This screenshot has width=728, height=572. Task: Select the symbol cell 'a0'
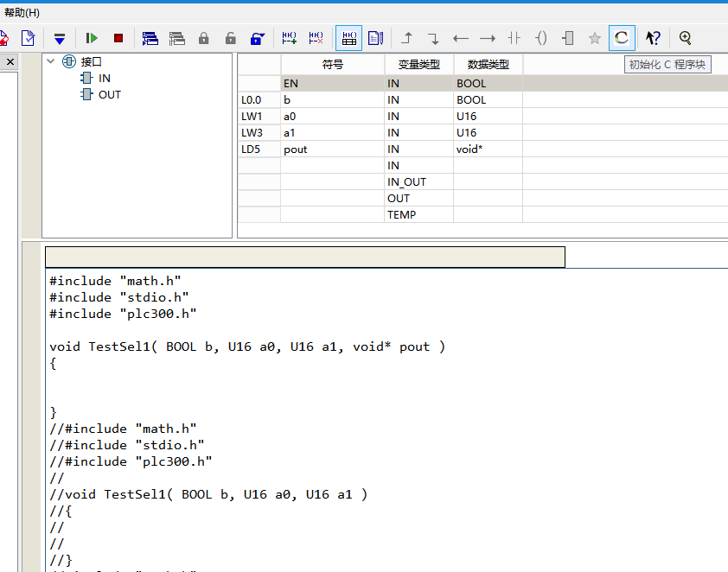332,117
